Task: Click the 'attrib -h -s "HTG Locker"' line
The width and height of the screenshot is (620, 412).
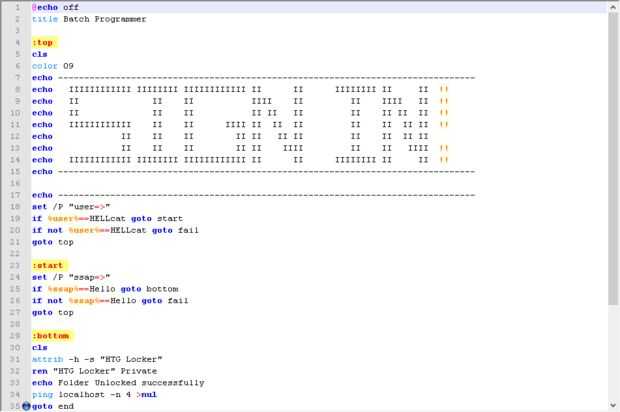Action: [97, 359]
